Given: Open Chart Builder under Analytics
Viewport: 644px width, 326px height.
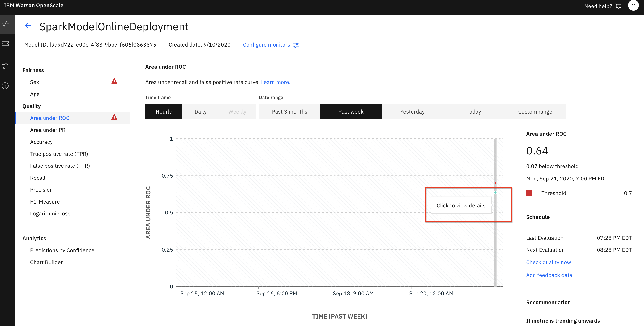Looking at the screenshot, I should click(46, 262).
